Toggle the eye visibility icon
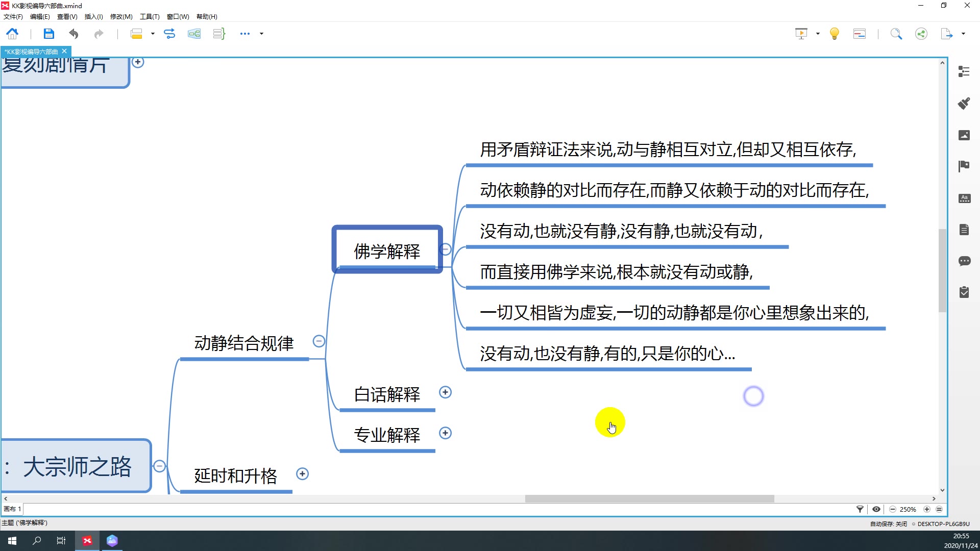980x551 pixels. (x=876, y=509)
